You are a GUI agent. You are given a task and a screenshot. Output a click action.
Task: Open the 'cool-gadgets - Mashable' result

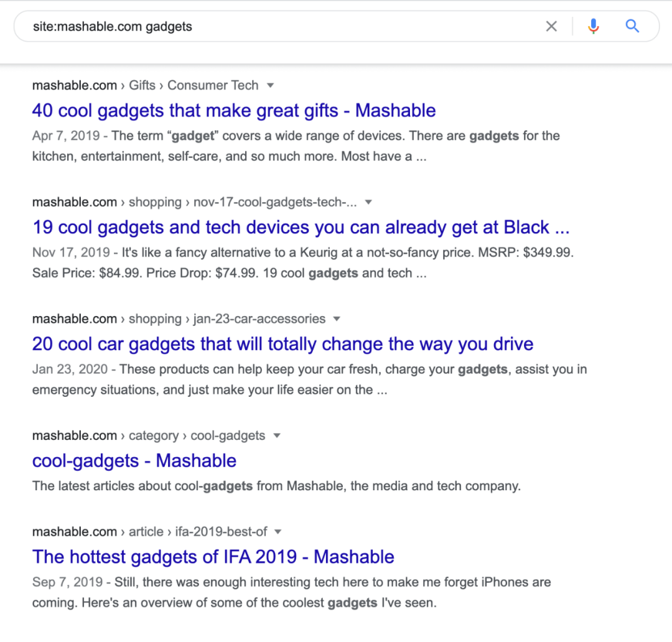(134, 461)
